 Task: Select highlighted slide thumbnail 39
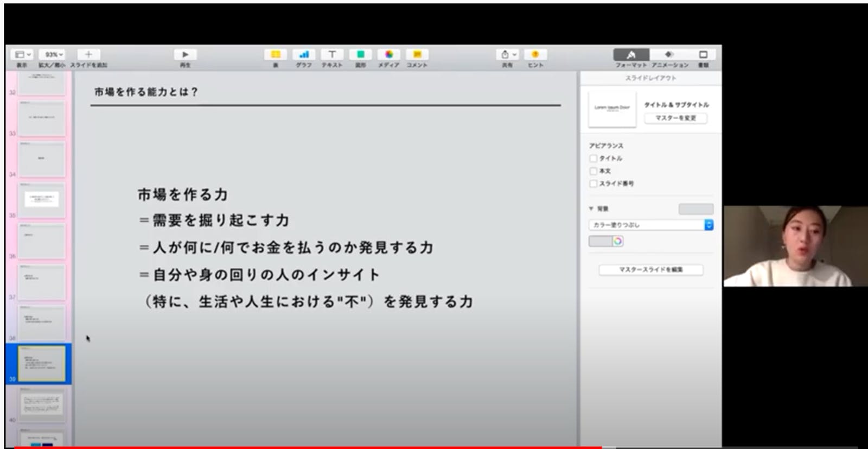point(42,364)
